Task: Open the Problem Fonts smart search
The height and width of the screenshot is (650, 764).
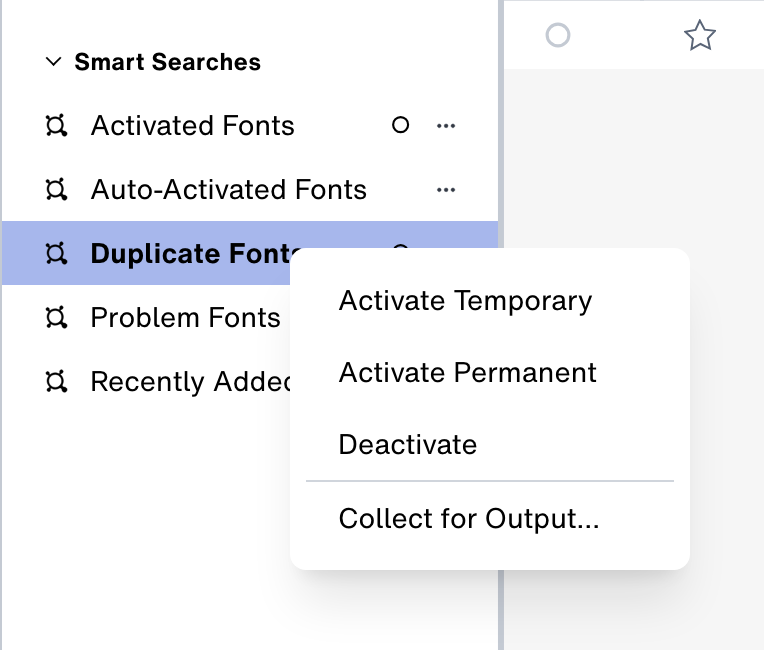Action: tap(185, 318)
